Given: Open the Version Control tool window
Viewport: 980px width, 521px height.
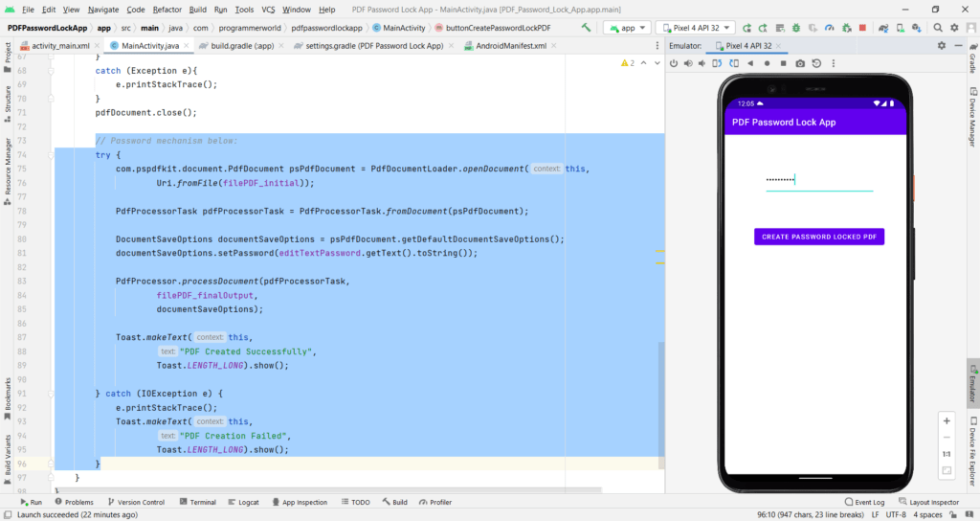Looking at the screenshot, I should click(x=136, y=502).
